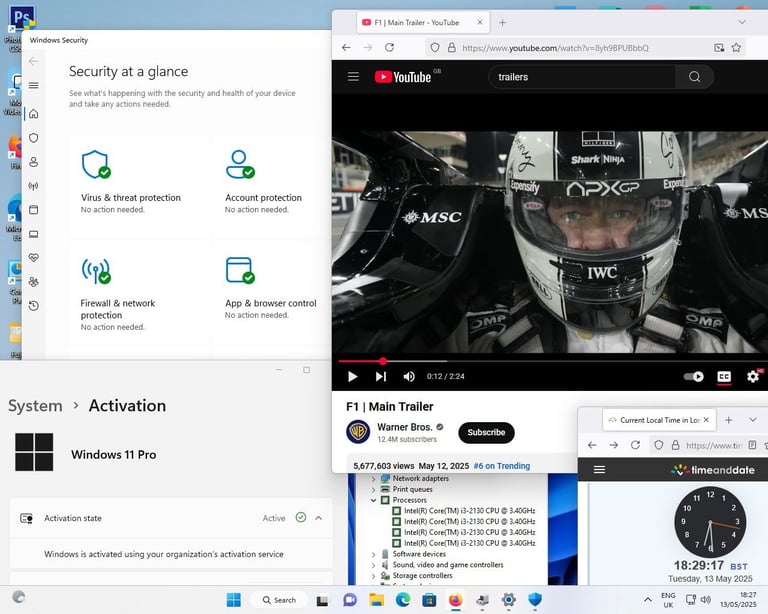
Task: Open the taskbar volume icon
Action: (x=705, y=600)
